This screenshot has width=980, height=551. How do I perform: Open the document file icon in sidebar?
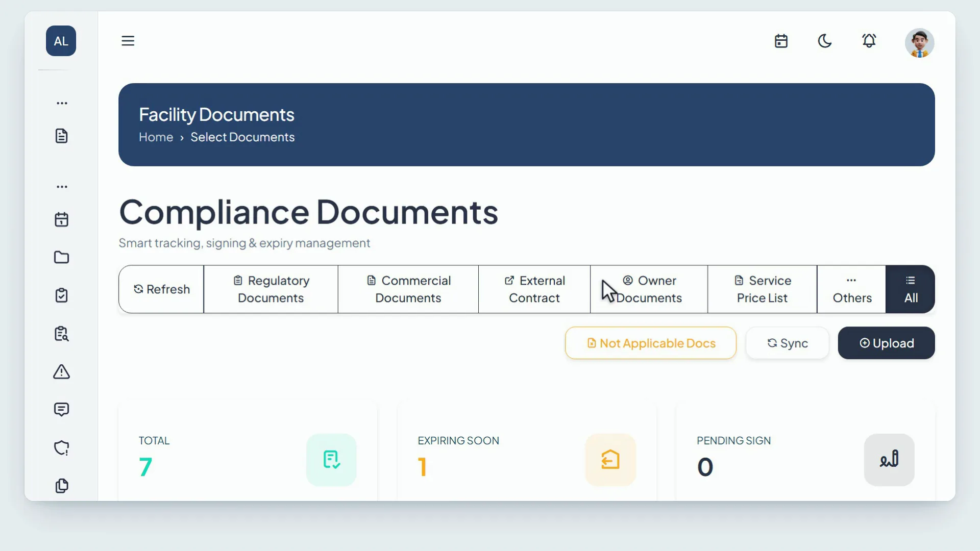(61, 136)
